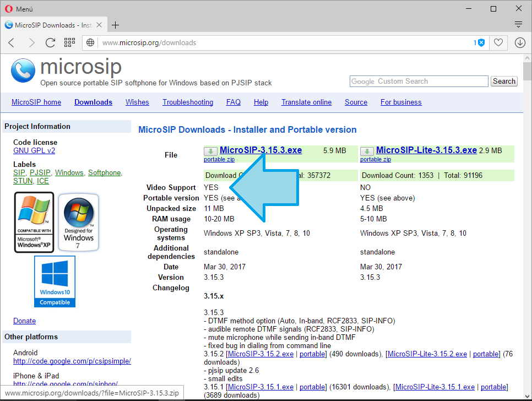Click the page vertical scrollbar thumb
Viewport: 532px width, 401px height.
pos(527,71)
